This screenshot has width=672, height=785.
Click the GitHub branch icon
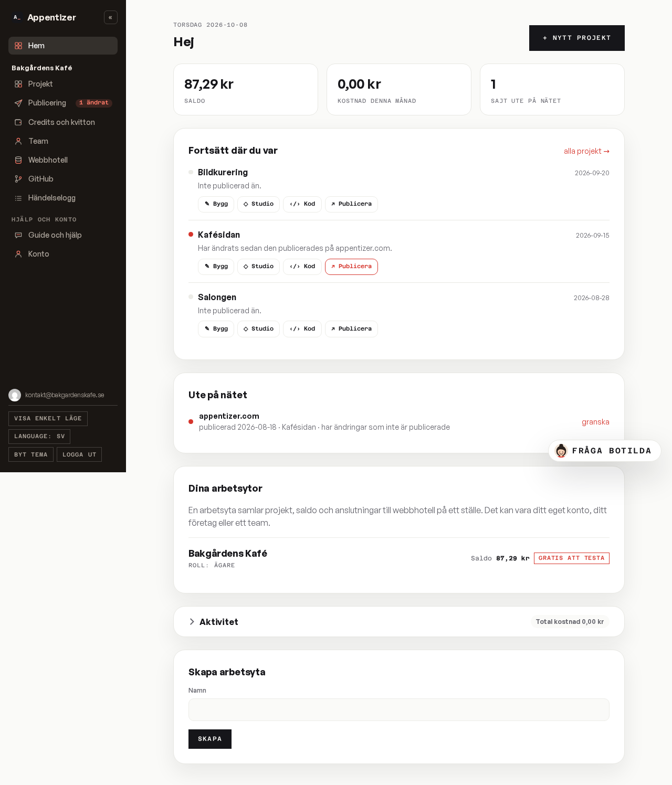point(18,179)
